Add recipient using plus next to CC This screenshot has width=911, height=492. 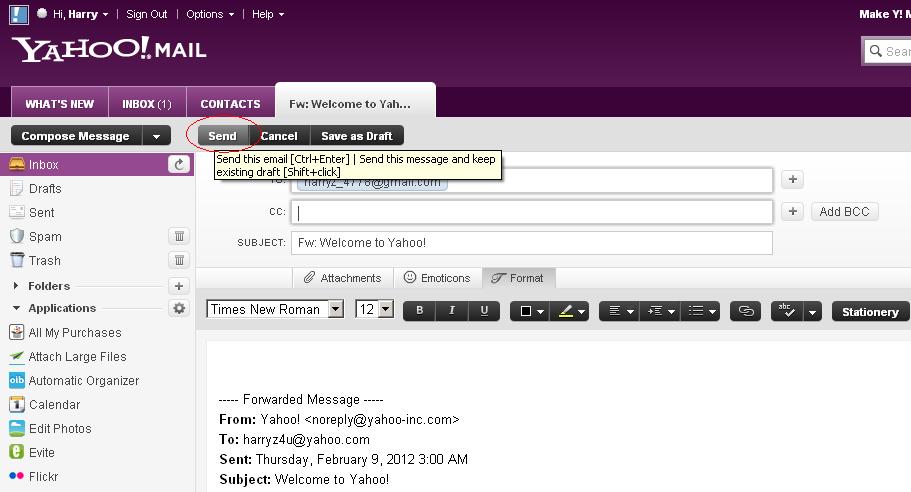point(792,212)
